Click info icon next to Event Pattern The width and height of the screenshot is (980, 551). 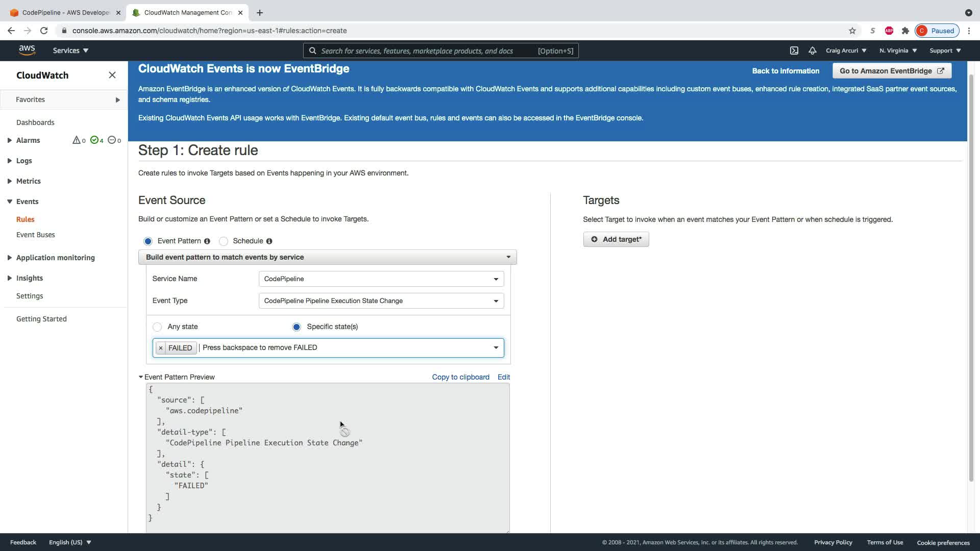(207, 241)
